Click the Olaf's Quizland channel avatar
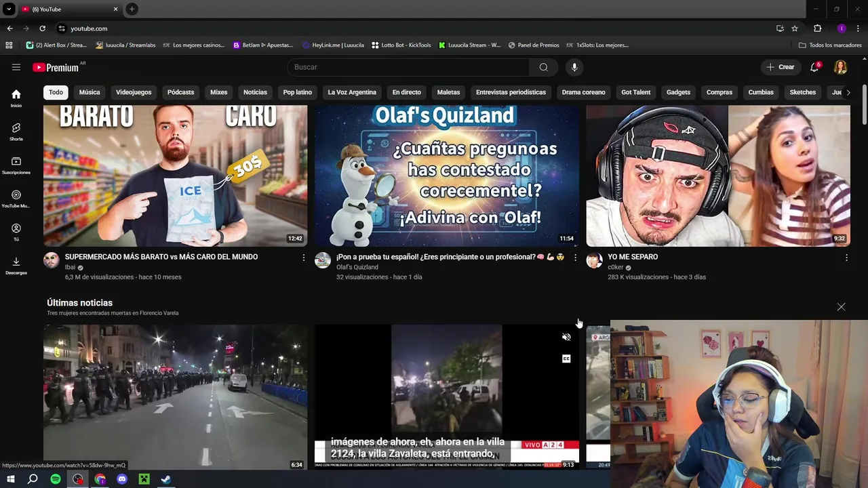 [323, 260]
